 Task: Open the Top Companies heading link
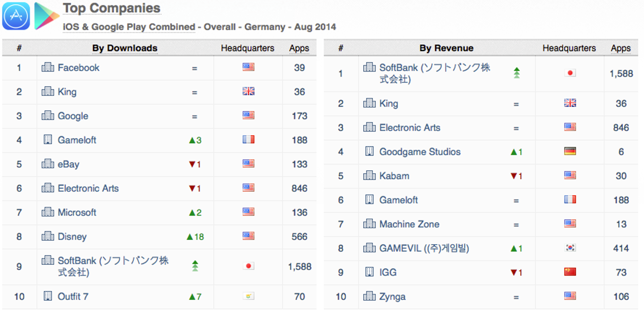click(x=111, y=8)
